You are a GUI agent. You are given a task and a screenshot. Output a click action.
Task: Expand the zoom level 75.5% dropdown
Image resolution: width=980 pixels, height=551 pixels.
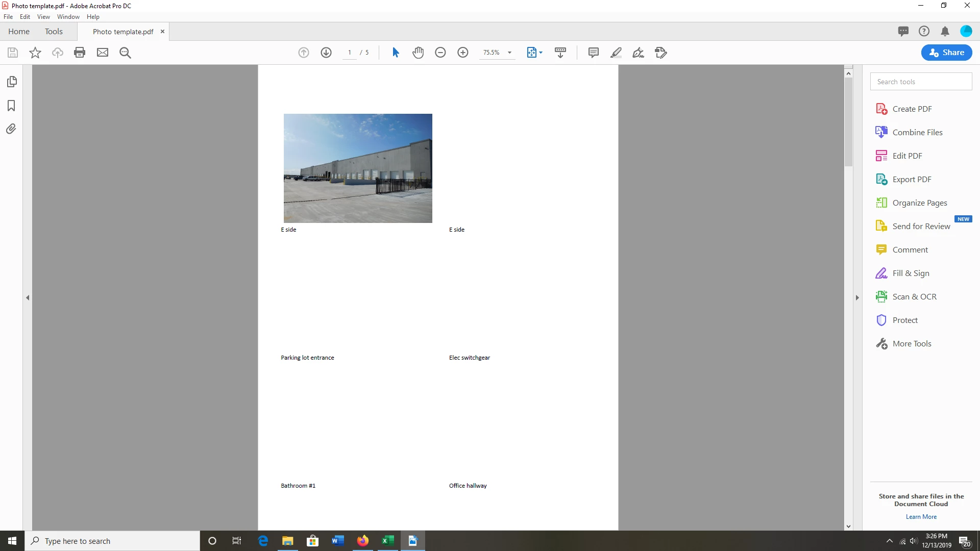coord(509,53)
